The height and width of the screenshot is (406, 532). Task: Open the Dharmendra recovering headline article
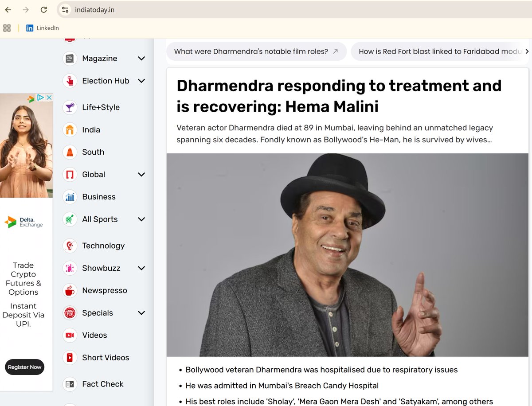coord(339,96)
